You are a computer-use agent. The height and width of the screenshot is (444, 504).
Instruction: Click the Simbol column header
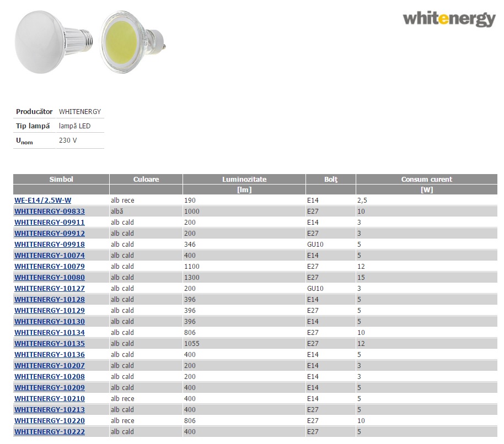point(61,179)
